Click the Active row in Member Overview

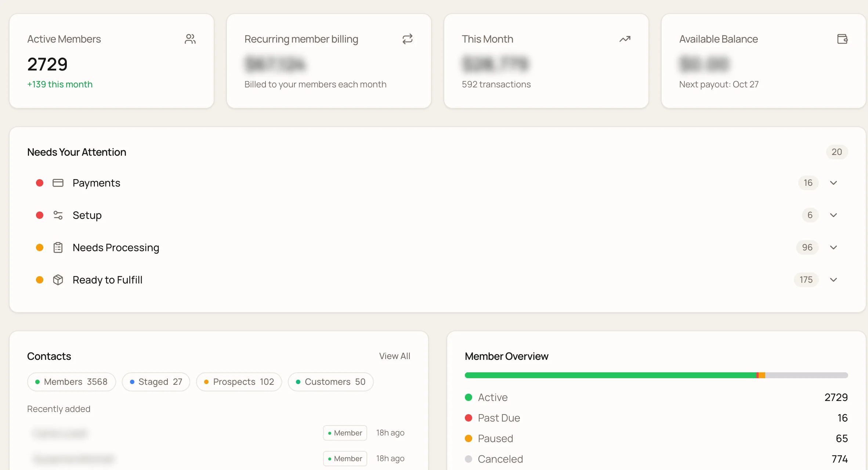(656, 397)
